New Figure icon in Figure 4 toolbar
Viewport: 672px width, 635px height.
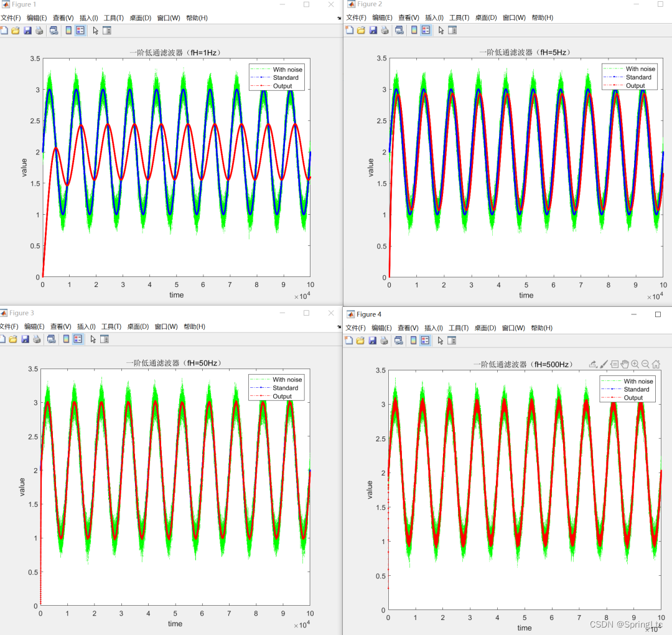349,341
